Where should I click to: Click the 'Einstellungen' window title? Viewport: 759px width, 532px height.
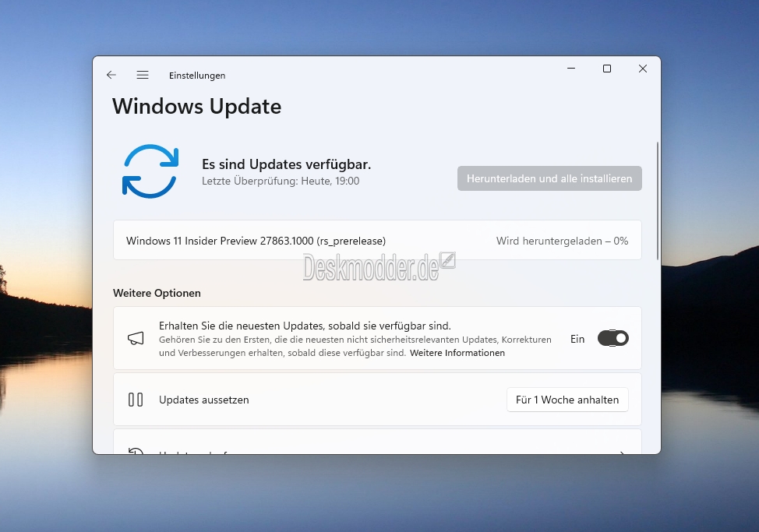coord(197,76)
